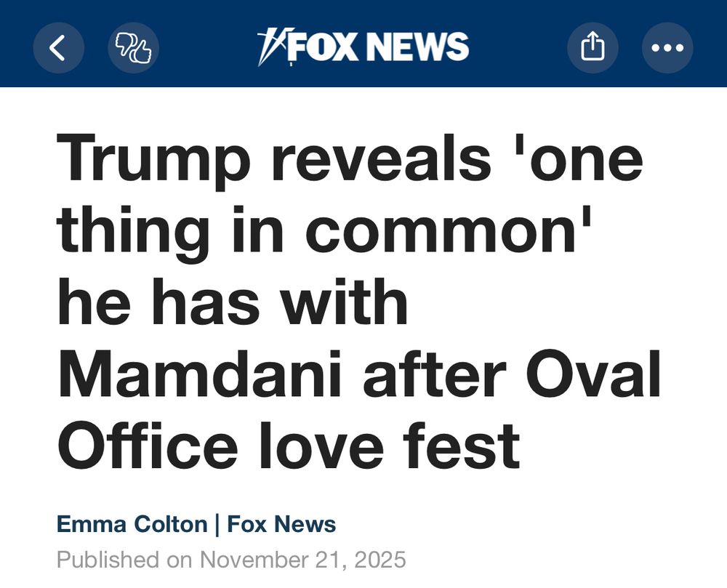Viewport: 727px width, 588px height.
Task: Click the back arrow in the navigation bar
Action: (60, 47)
